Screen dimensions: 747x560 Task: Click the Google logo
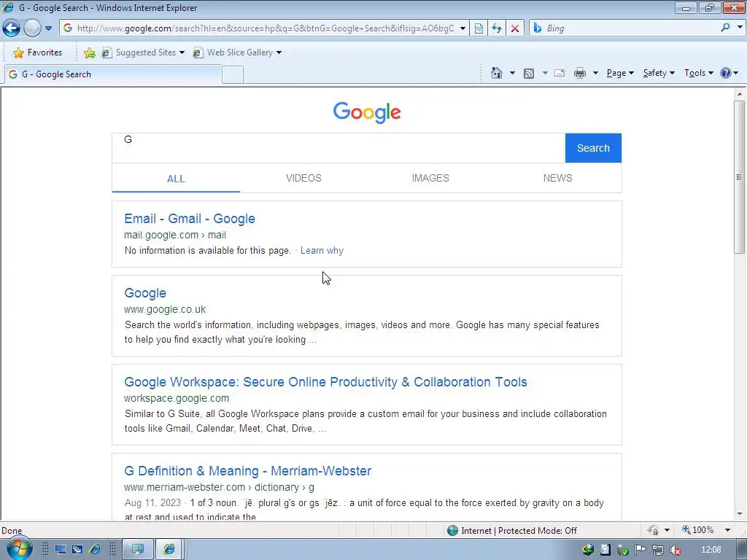point(367,112)
